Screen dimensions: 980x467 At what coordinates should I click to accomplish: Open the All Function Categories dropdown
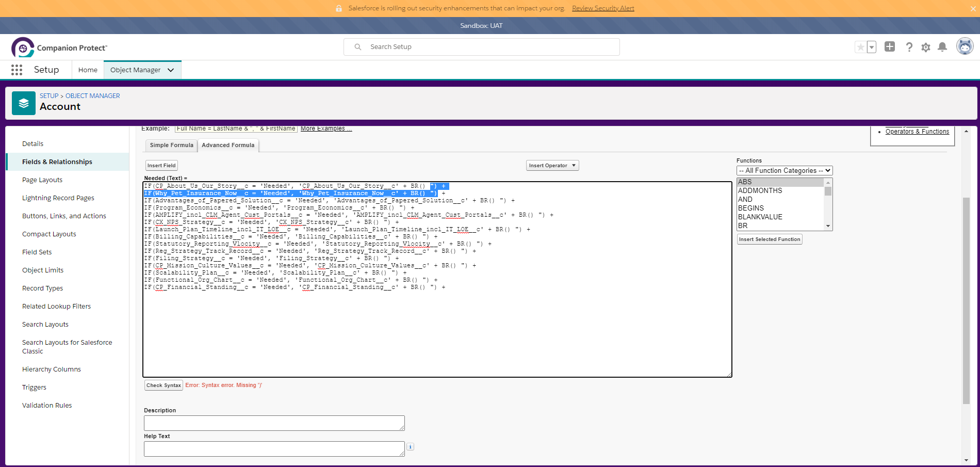click(x=784, y=171)
